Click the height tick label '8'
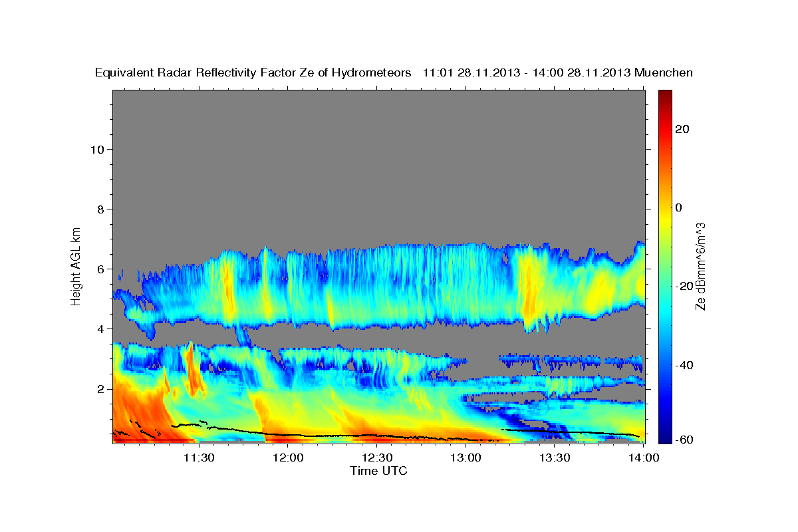Image resolution: width=798 pixels, height=532 pixels. click(100, 209)
